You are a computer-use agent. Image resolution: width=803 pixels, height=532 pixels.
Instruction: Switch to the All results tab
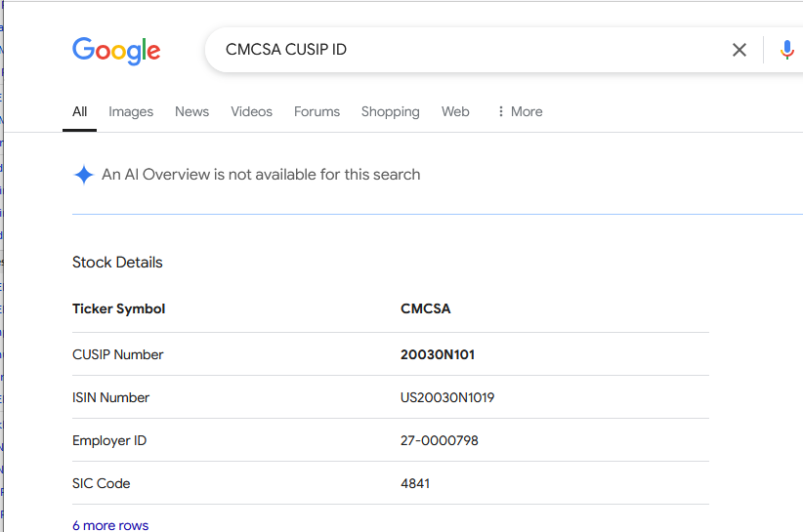coord(79,111)
